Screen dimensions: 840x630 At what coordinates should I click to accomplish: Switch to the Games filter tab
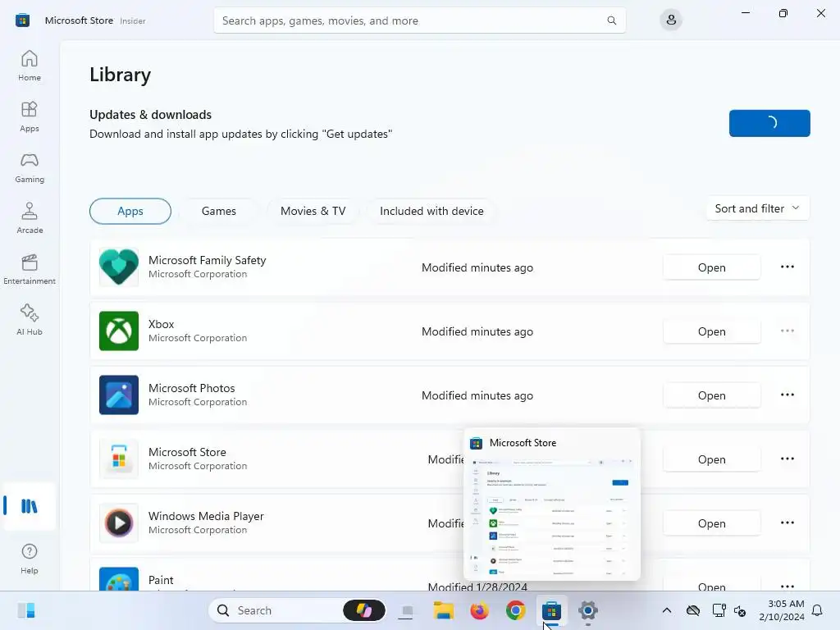[x=218, y=211]
